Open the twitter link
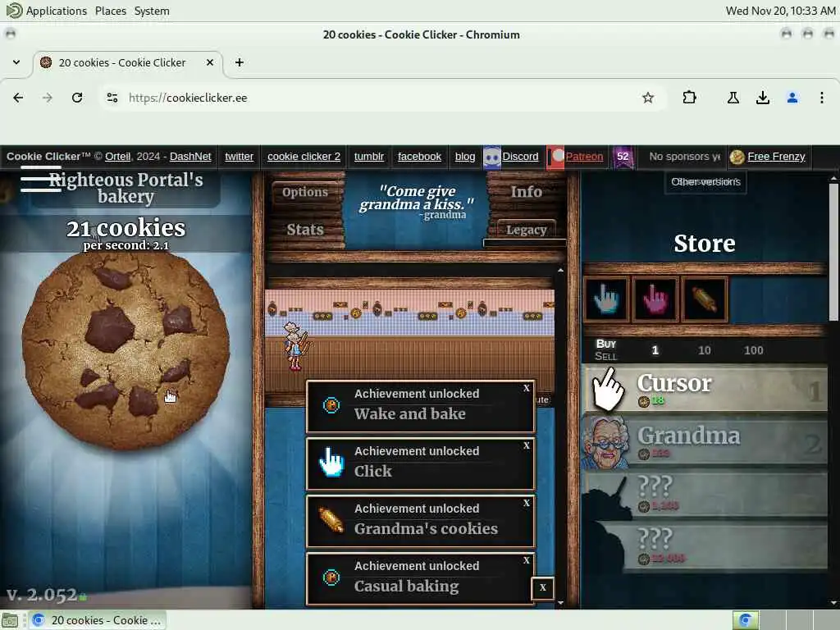 coord(239,157)
